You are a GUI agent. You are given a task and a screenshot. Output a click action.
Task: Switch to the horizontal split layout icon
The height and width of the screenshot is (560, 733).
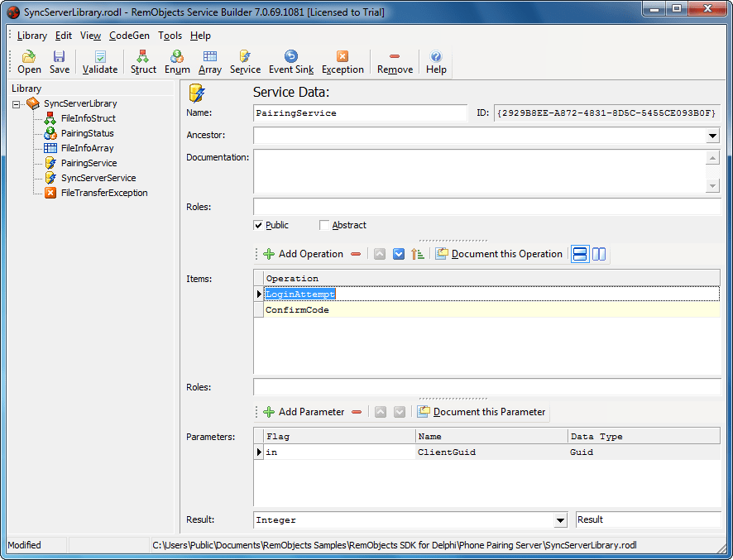580,254
